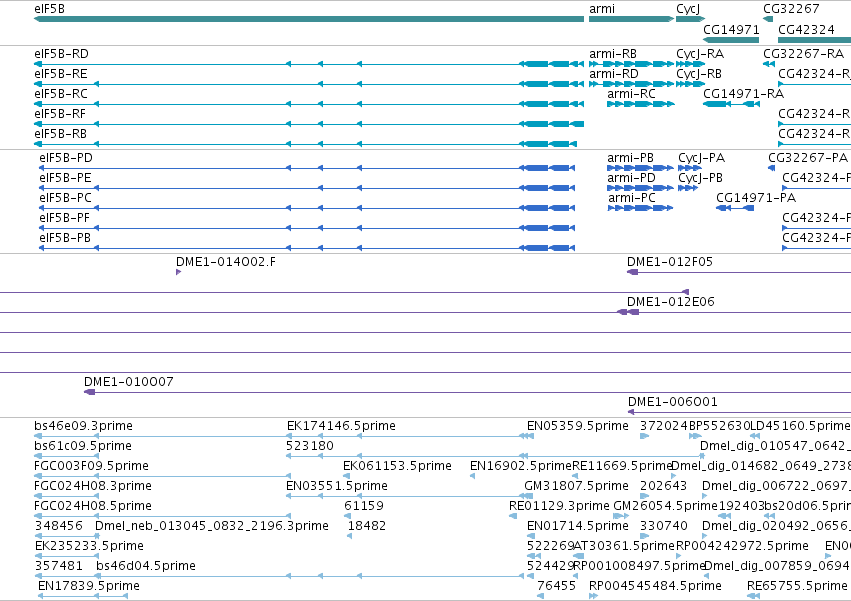Select EST EN17839.5prime
Screen dimensions: 851x601
[88, 586]
